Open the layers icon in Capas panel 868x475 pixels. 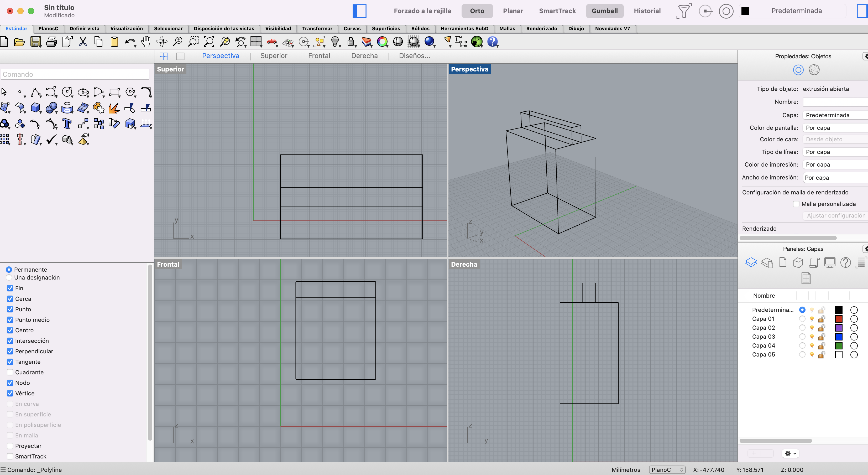point(751,262)
